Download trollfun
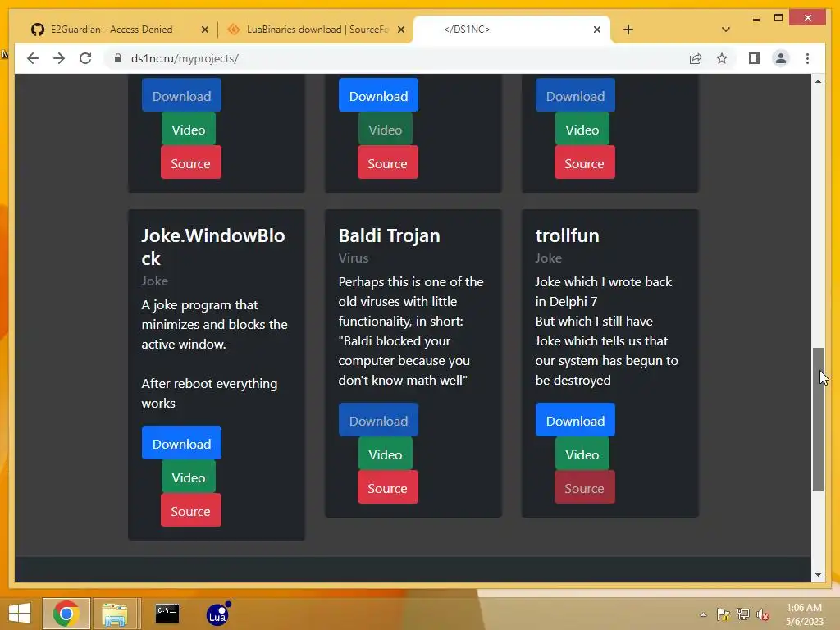 (x=575, y=420)
